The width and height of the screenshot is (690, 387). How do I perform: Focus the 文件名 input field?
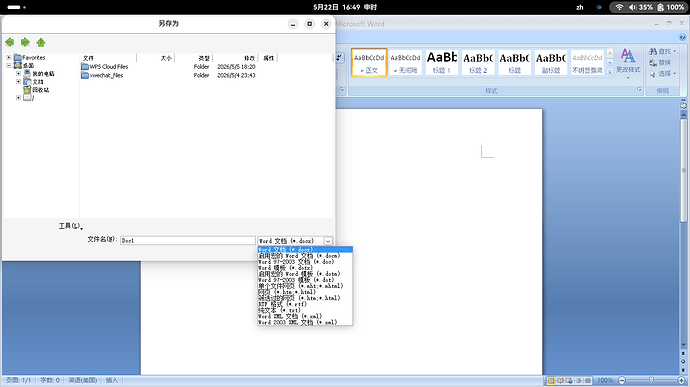pos(187,240)
